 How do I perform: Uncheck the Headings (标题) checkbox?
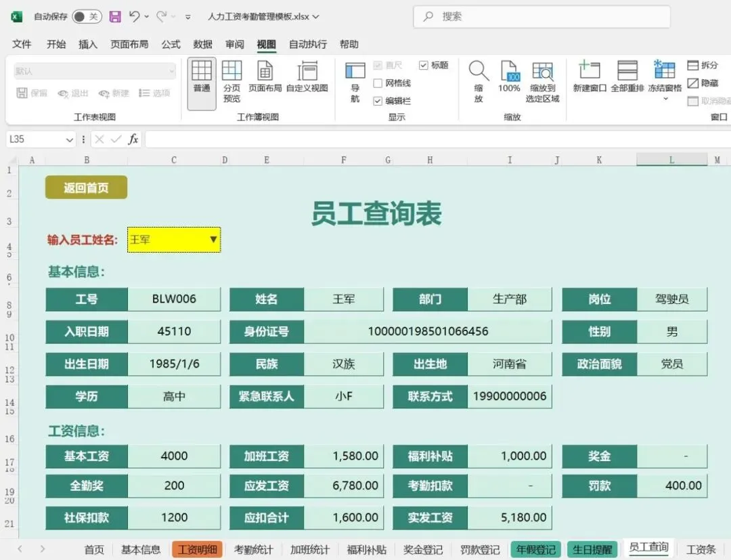tap(423, 65)
